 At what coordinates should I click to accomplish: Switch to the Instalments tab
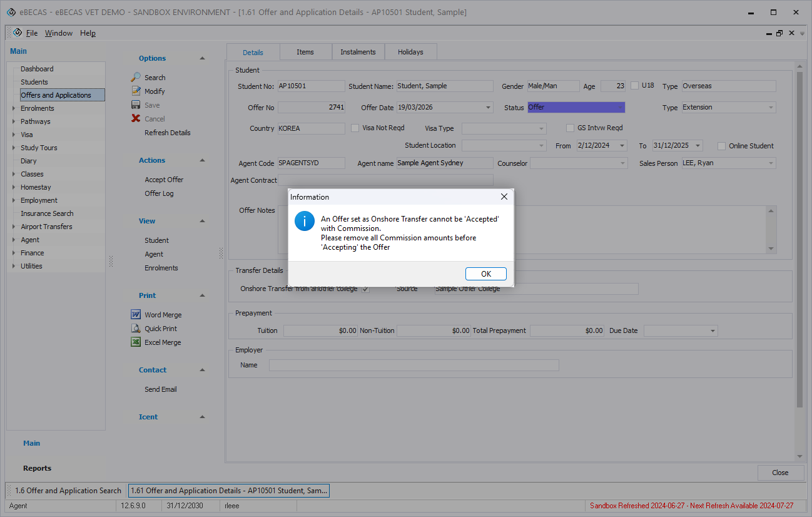pyautogui.click(x=358, y=52)
